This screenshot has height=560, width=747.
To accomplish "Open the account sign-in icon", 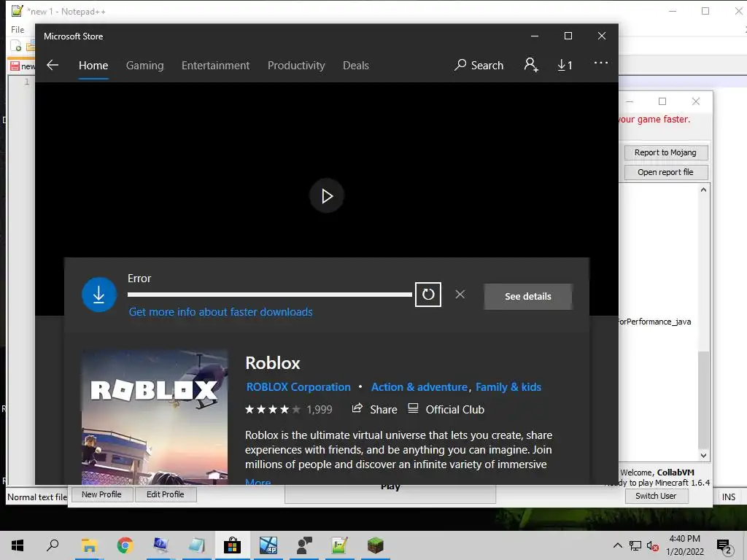I will click(x=531, y=65).
